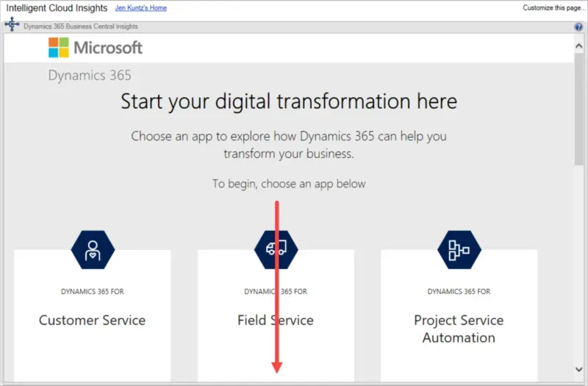Click the Project Service Automation hexagon icon
Viewport: 588px width, 386px height.
(x=459, y=249)
